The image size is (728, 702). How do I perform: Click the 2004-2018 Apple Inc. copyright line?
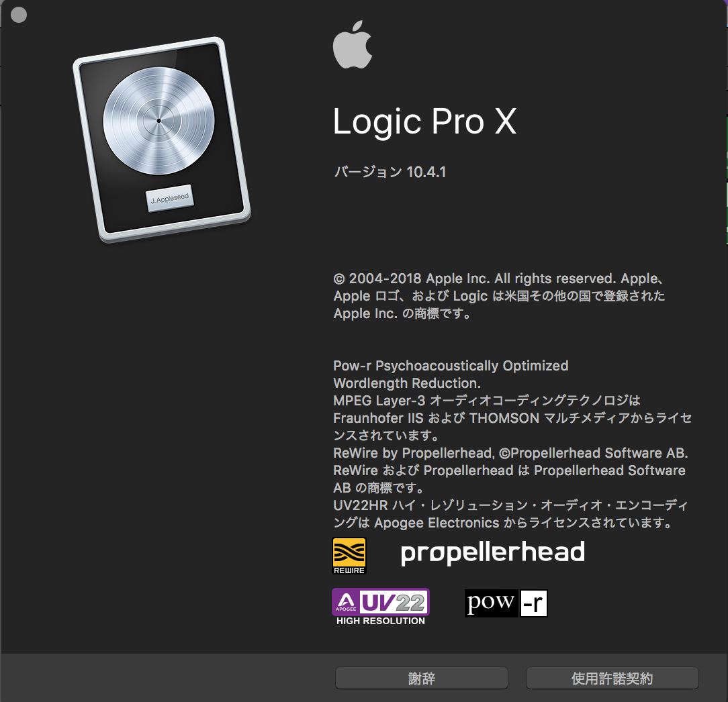point(498,279)
